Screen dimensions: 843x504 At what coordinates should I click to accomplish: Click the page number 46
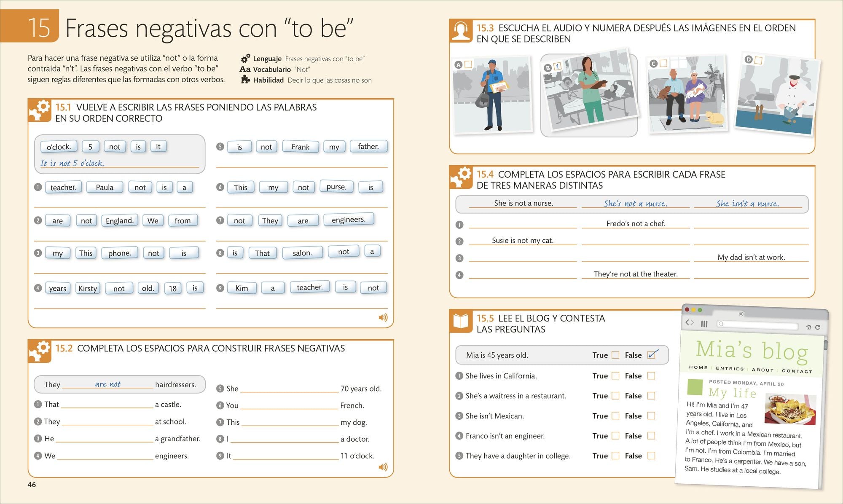tap(32, 485)
